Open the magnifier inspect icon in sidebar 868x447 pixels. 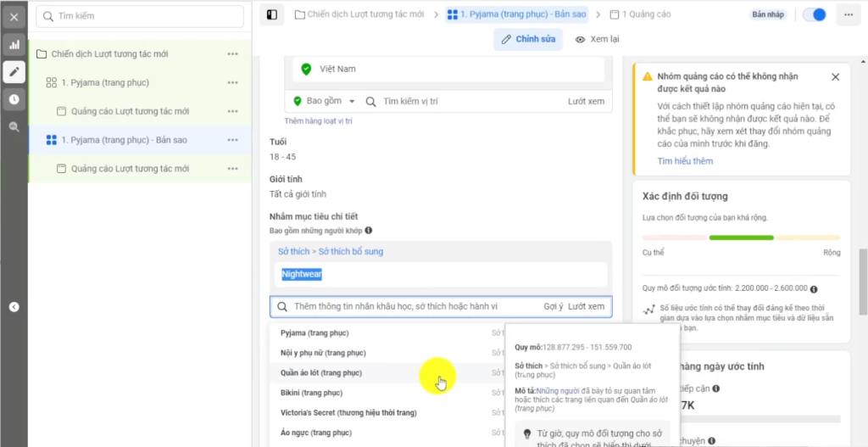coord(14,127)
